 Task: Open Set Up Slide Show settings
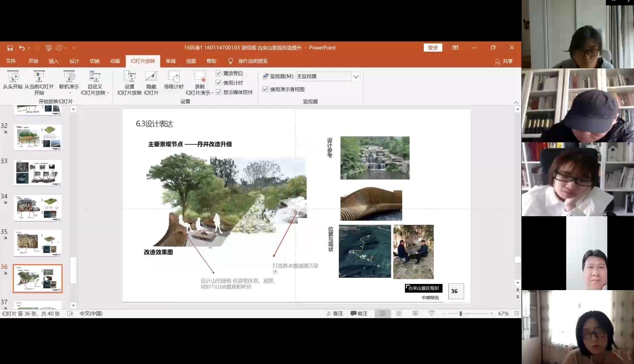pos(129,77)
